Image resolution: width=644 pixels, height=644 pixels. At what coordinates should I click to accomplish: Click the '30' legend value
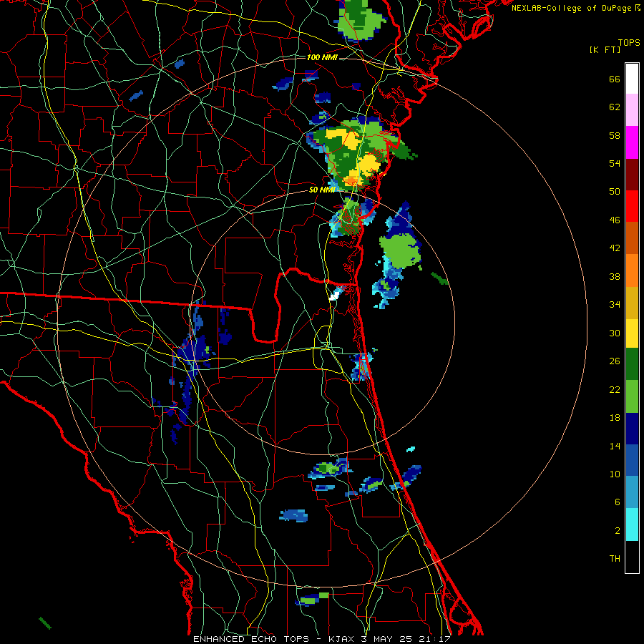615,333
